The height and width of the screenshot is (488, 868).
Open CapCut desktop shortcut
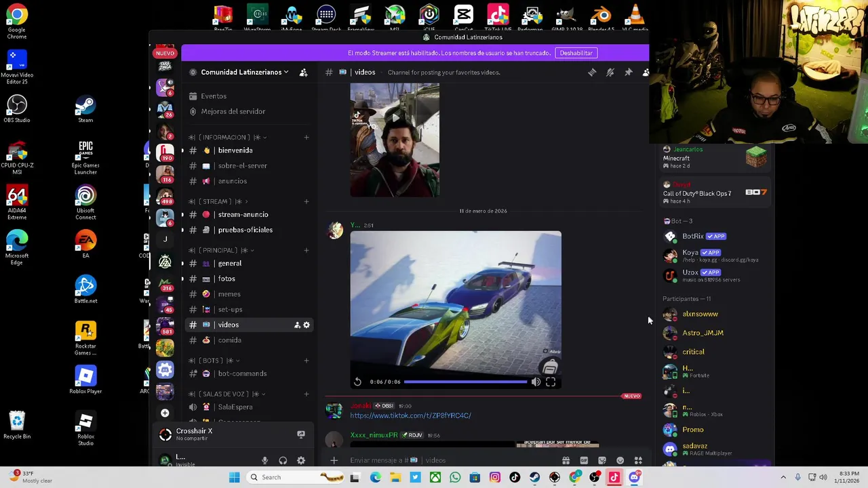(x=464, y=17)
